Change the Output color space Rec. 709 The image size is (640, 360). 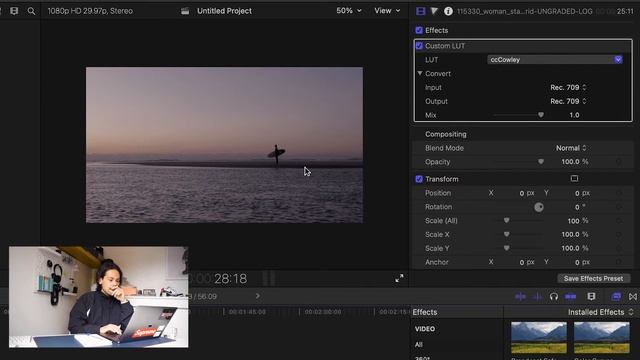(568, 101)
